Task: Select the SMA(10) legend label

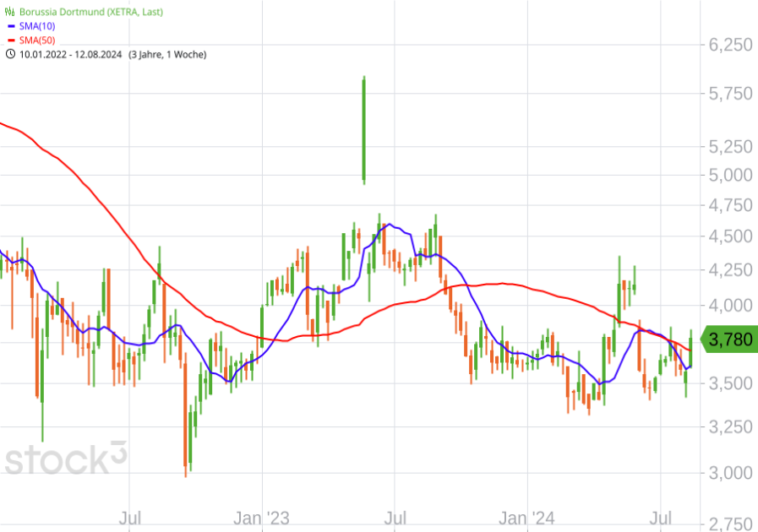Action: coord(37,26)
